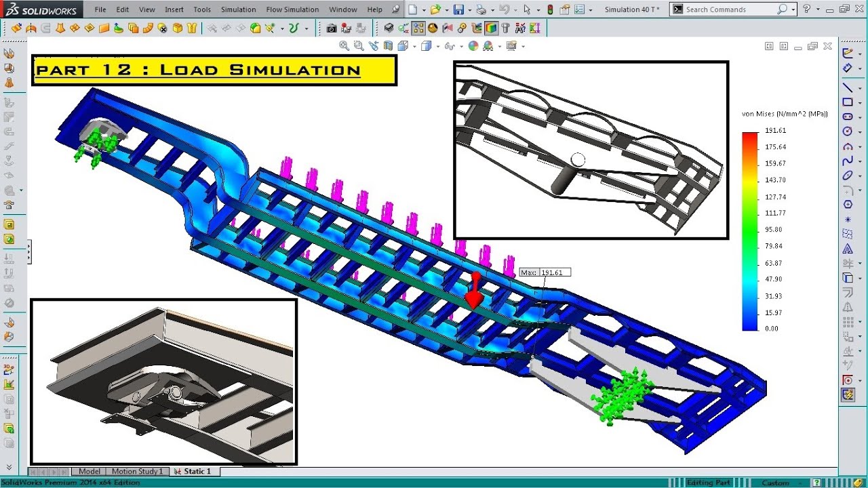Open the Open file dropdown arrow
This screenshot has width=868, height=488.
coord(446,10)
